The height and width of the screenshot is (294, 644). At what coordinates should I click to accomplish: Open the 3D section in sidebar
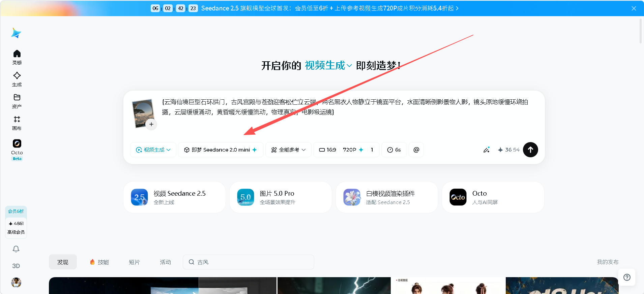pos(16,266)
